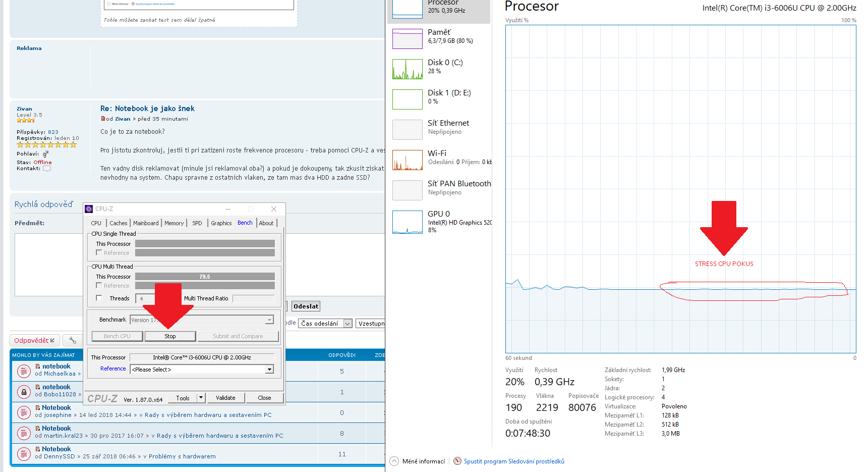Open the Reference link in CPU-Z
The height and width of the screenshot is (472, 868).
pyautogui.click(x=113, y=369)
